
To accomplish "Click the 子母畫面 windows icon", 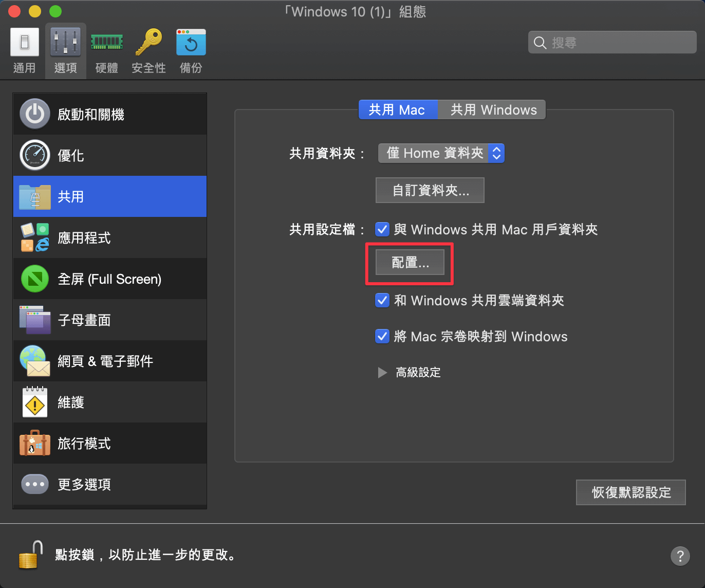I will (35, 320).
